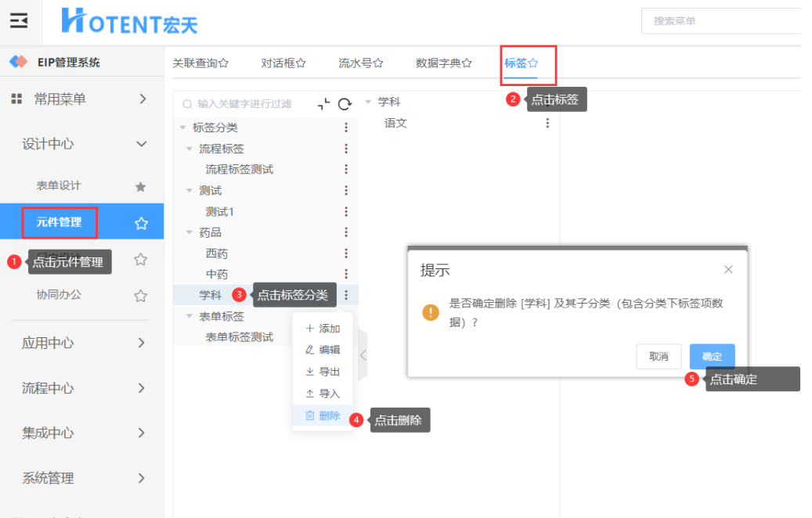Screen dimensions: 812x518
Task: Click search magnifier icon in filter box
Action: click(187, 104)
